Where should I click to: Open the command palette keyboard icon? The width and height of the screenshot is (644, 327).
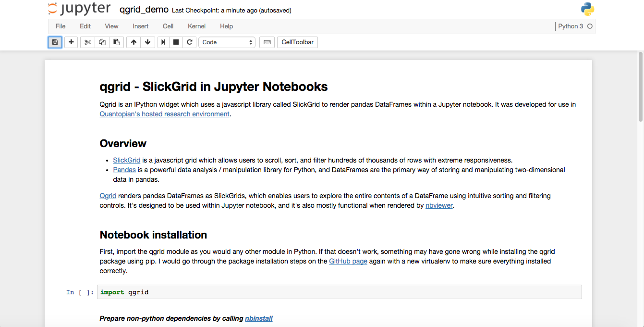(267, 42)
